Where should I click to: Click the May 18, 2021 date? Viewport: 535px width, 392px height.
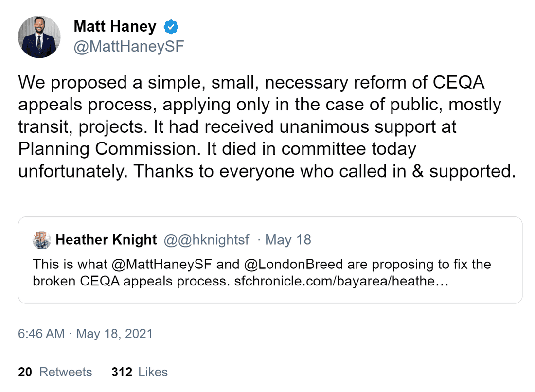(114, 334)
